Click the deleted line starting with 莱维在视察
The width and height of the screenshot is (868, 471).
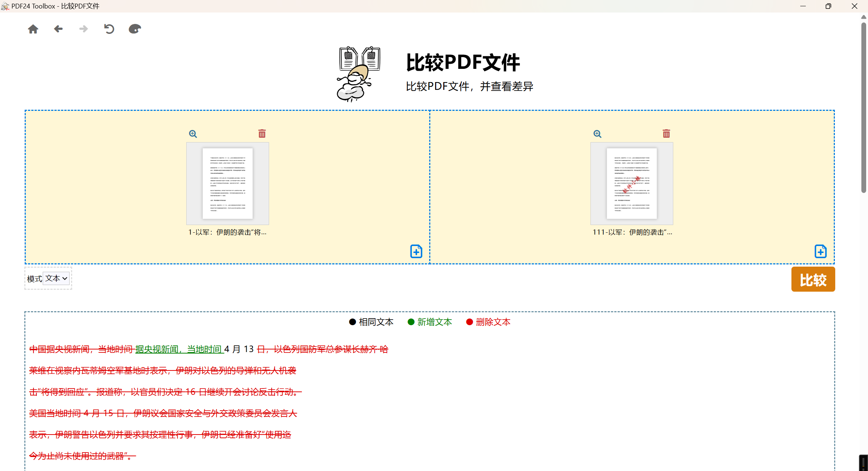point(163,370)
